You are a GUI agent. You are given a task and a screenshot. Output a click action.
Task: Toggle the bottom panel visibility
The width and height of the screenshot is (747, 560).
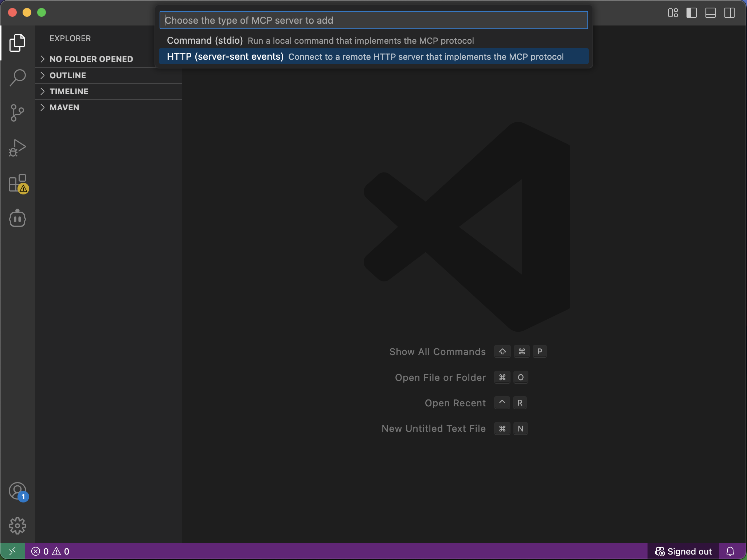pyautogui.click(x=710, y=13)
